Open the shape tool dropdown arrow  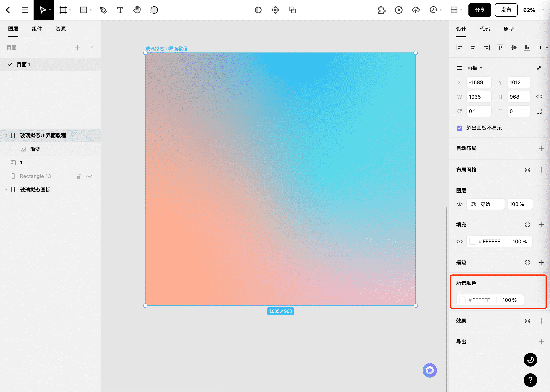pyautogui.click(x=91, y=10)
